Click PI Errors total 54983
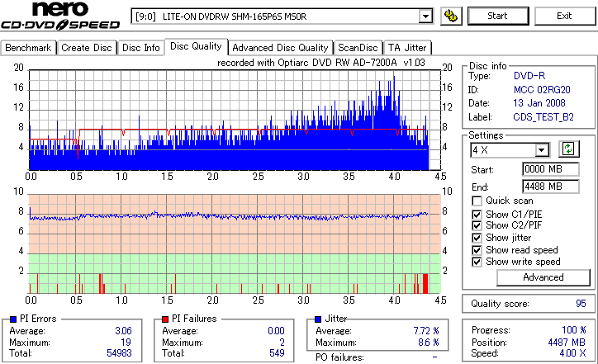 pyautogui.click(x=119, y=353)
